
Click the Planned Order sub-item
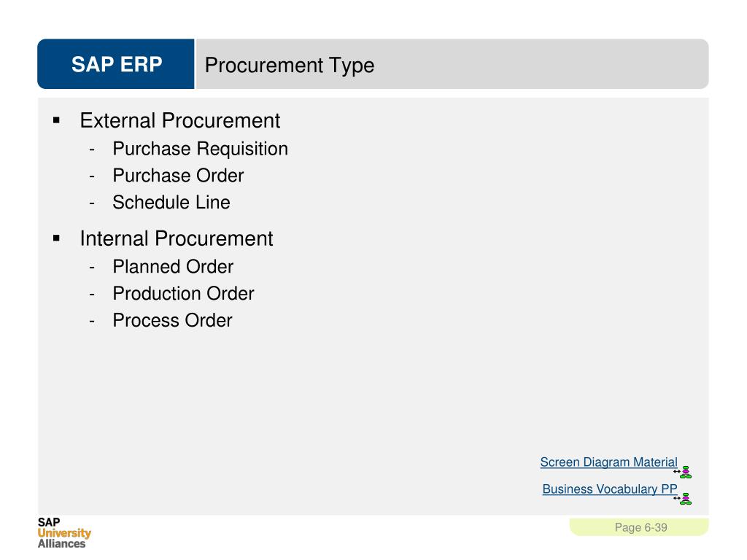point(173,267)
